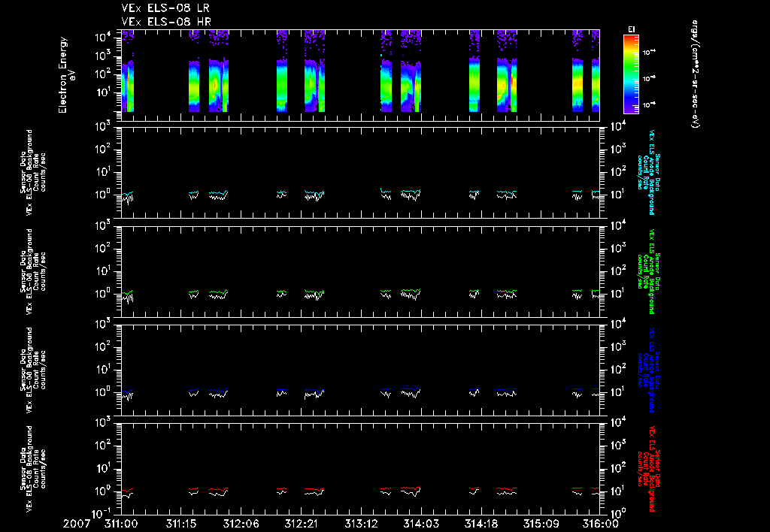
Task: Click the 'EI' label above the color bar
Action: [x=631, y=29]
